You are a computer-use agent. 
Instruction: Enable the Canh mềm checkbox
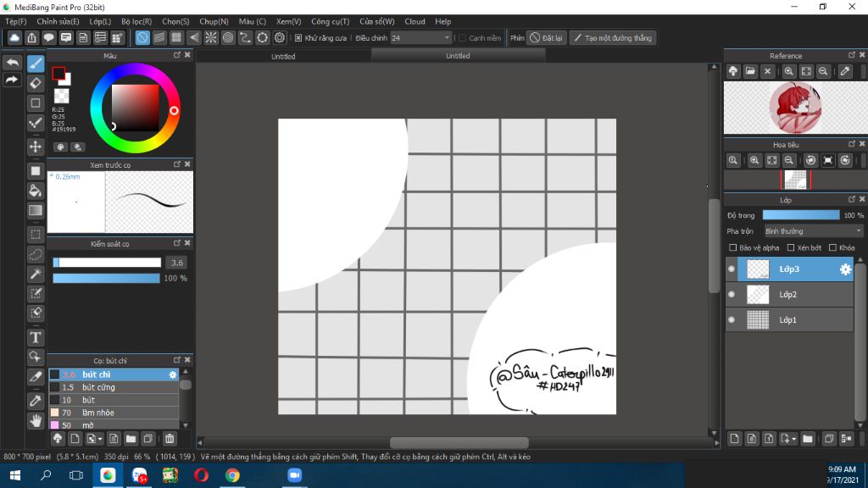462,37
